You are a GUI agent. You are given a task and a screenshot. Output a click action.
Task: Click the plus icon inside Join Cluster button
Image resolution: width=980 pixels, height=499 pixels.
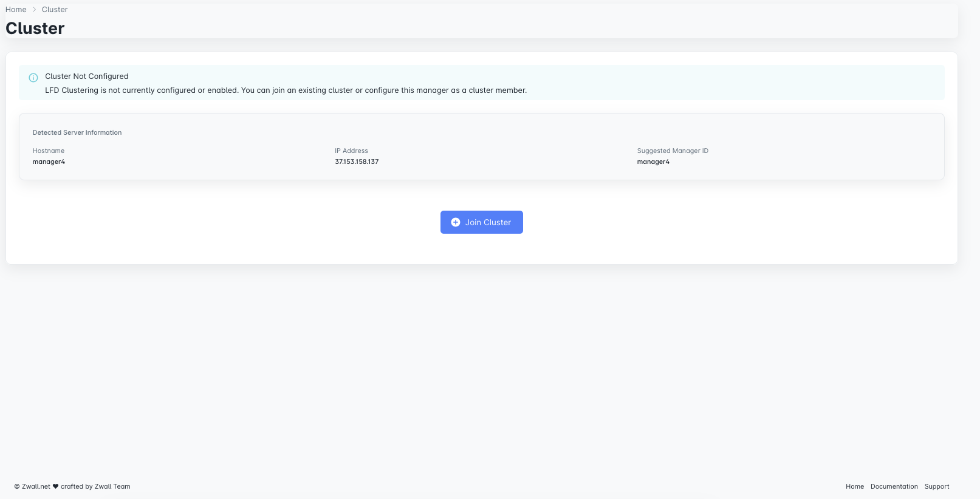coord(456,222)
